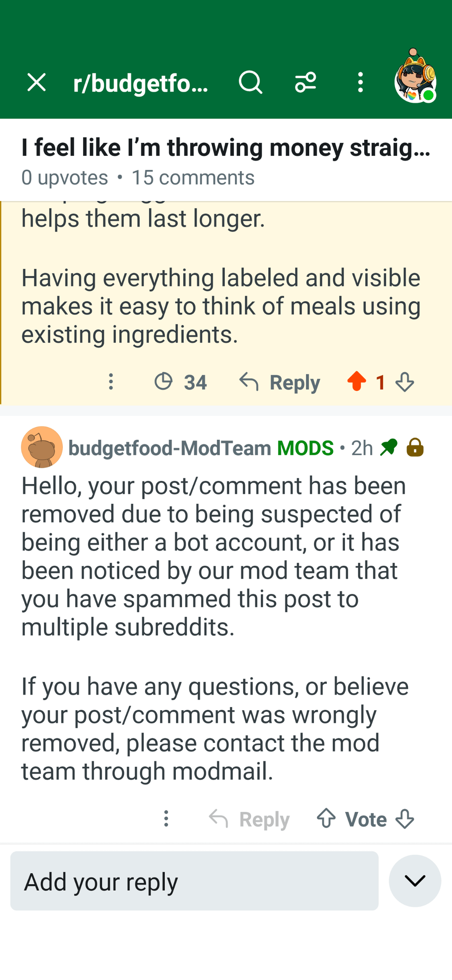This screenshot has height=980, width=452.
Task: Tap Reply on the ModTeam comment
Action: [249, 819]
